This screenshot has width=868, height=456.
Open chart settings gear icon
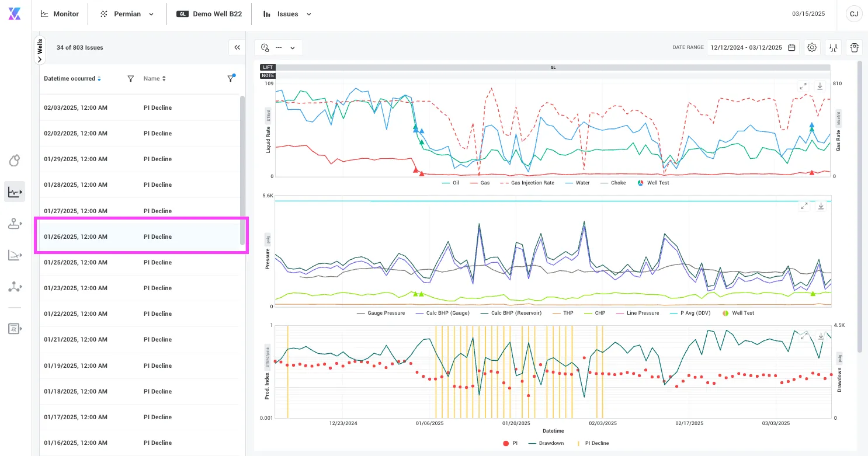[812, 48]
